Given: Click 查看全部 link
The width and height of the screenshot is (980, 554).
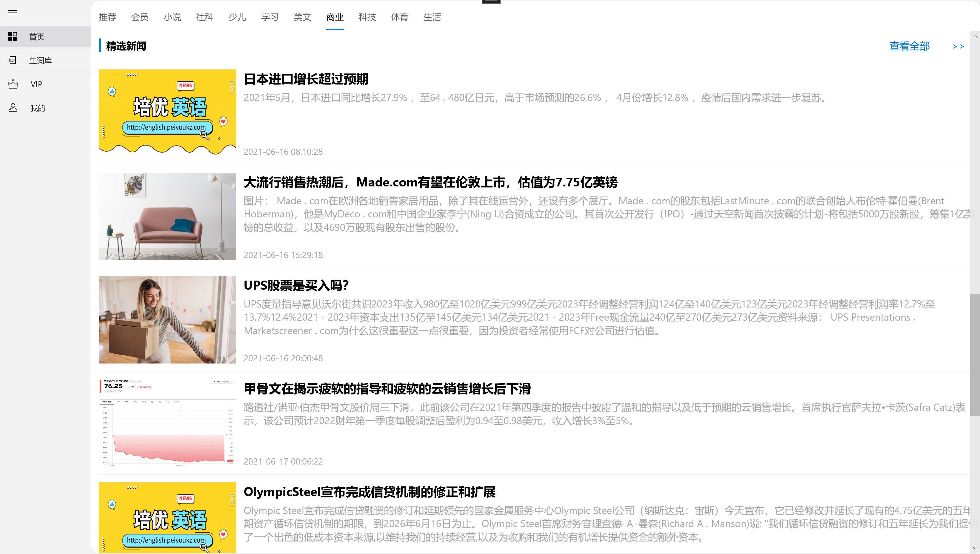Looking at the screenshot, I should tap(909, 46).
